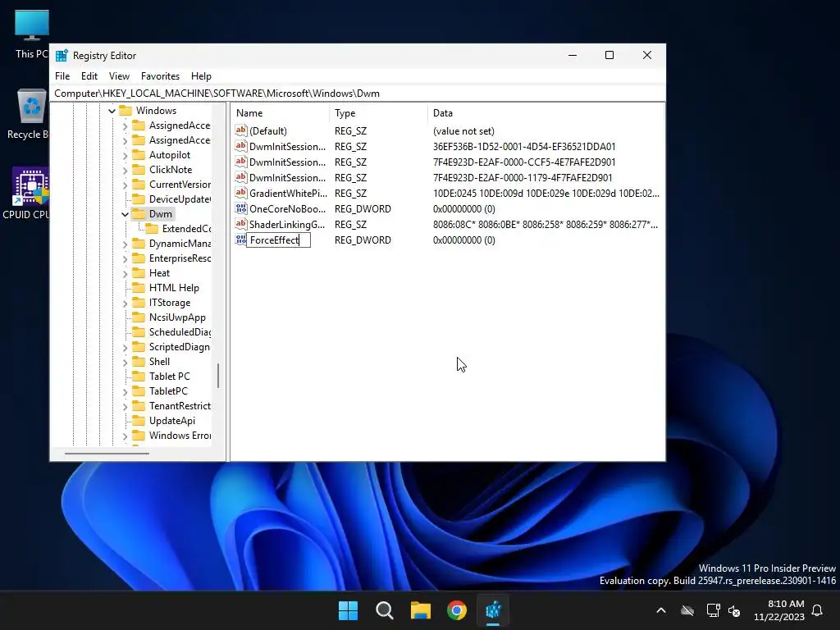
Task: Show hidden system tray icons
Action: coord(661,610)
